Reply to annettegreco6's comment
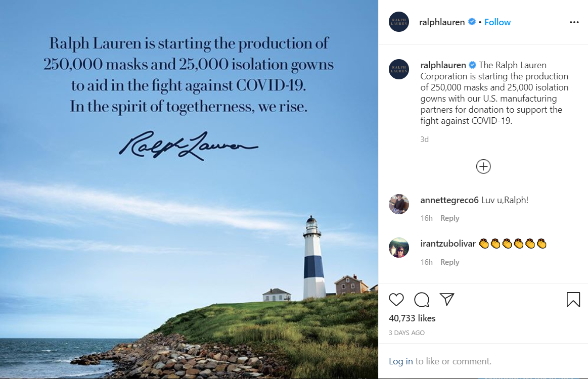 click(449, 218)
